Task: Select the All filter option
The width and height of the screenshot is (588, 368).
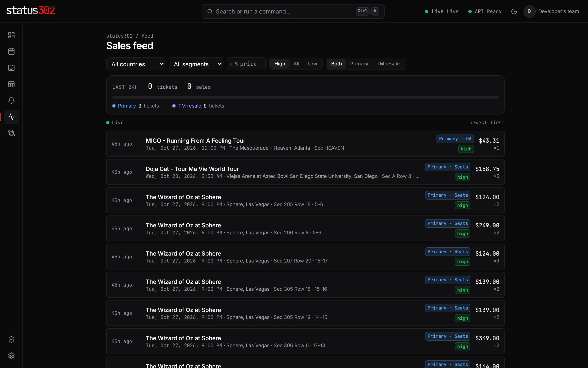Action: [296, 64]
